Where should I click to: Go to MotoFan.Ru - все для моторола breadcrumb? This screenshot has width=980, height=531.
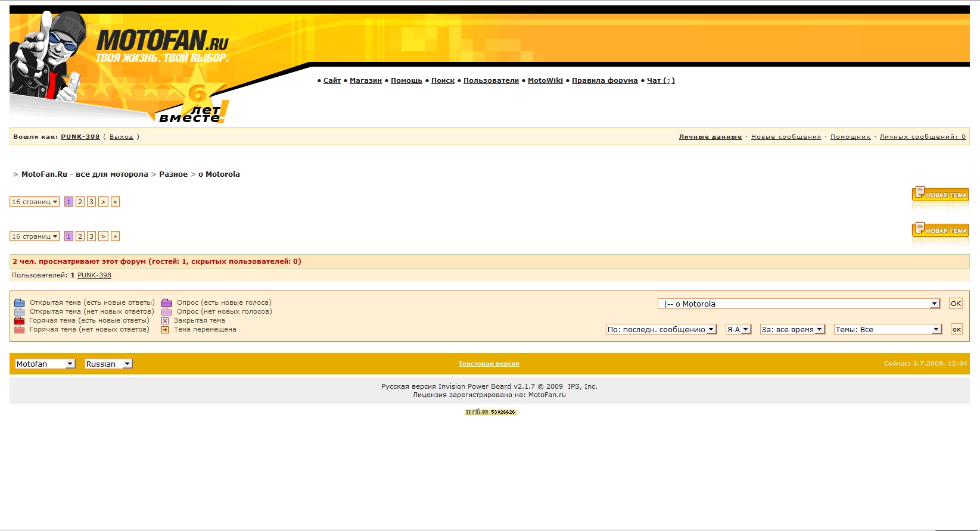[85, 174]
